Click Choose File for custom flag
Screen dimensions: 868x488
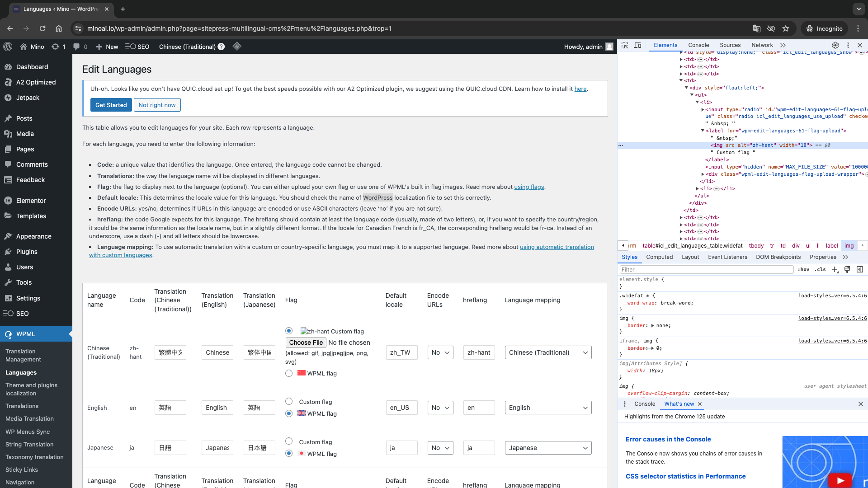[306, 343]
